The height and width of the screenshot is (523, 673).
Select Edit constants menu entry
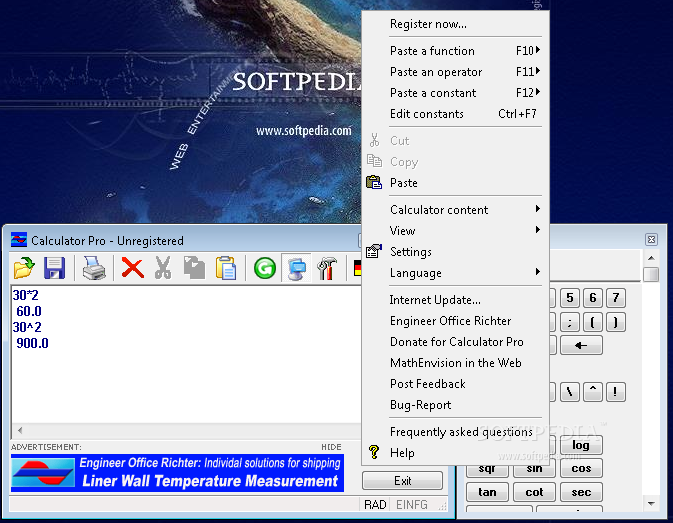point(455,114)
